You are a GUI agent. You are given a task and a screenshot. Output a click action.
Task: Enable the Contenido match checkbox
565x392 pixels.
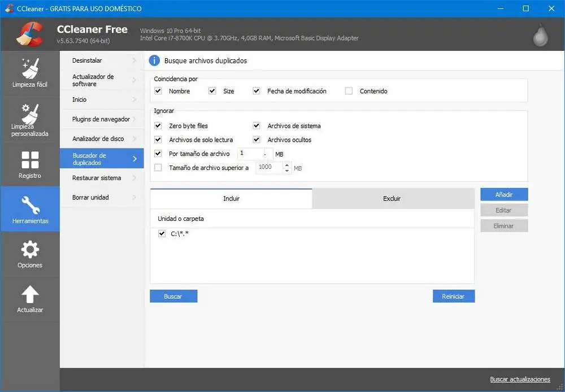(x=349, y=91)
